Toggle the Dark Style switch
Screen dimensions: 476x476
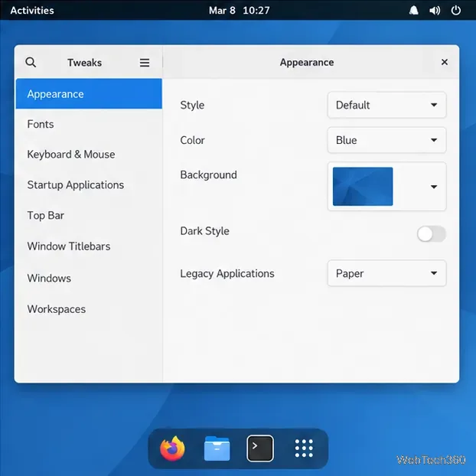431,233
